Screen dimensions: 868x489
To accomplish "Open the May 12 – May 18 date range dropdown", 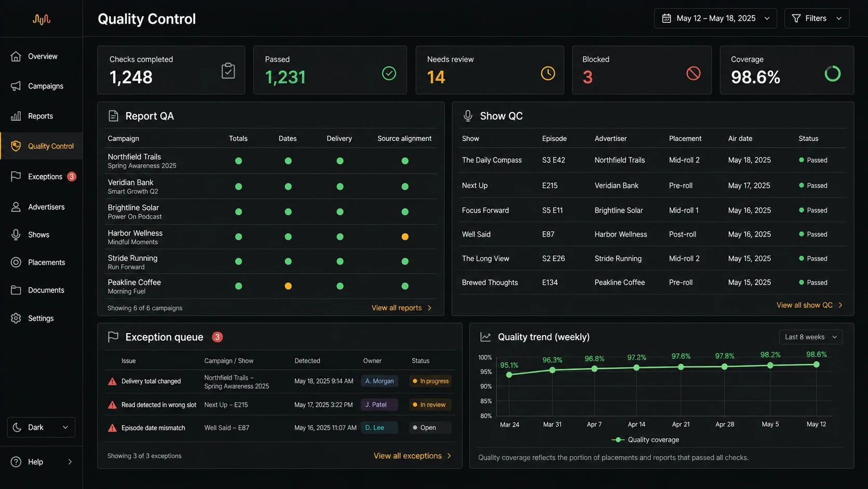I will 715,18.
